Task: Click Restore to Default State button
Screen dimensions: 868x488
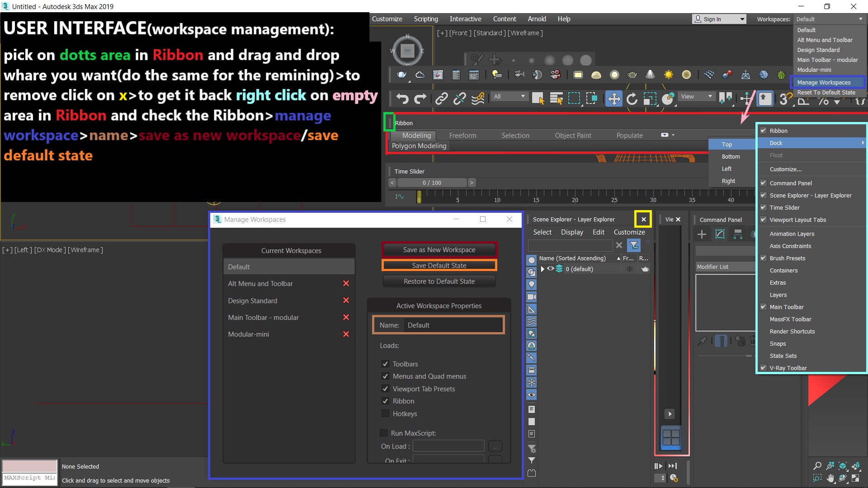Action: [x=439, y=282]
